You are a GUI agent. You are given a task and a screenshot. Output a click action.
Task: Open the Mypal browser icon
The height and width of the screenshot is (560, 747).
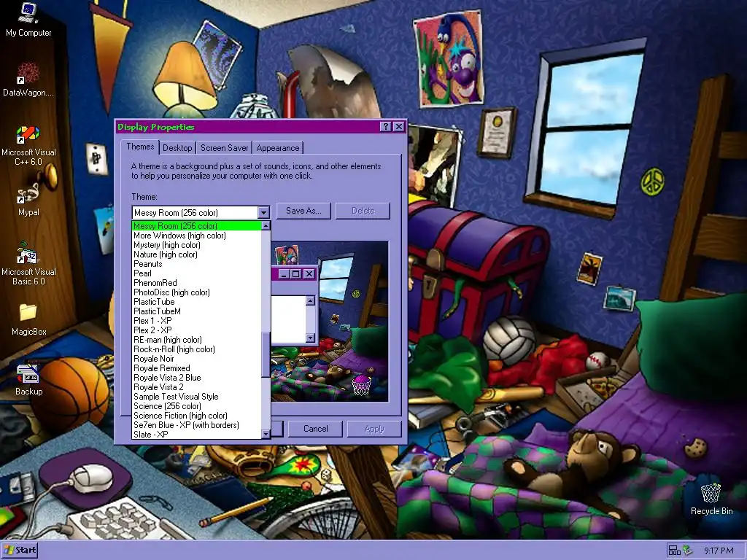pos(28,200)
